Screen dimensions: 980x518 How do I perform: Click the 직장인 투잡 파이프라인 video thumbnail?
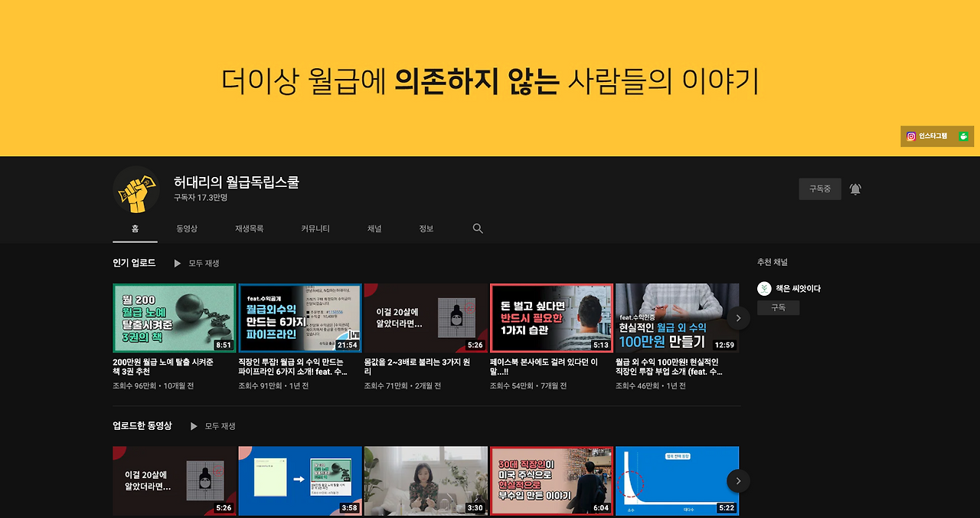click(x=300, y=318)
